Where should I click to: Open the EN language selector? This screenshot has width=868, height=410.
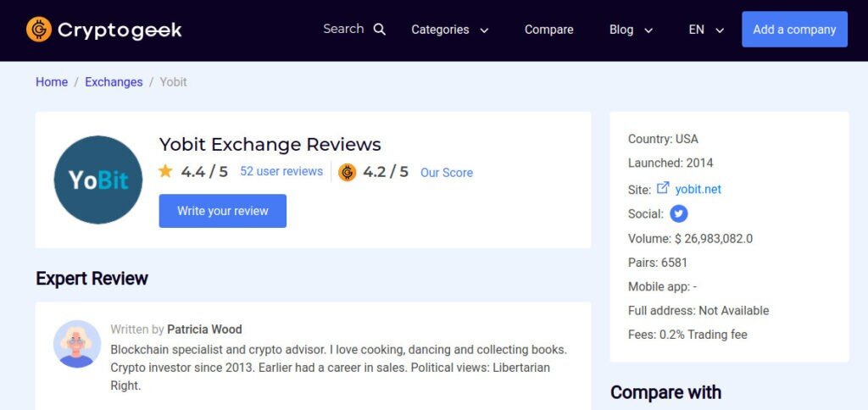click(x=706, y=30)
